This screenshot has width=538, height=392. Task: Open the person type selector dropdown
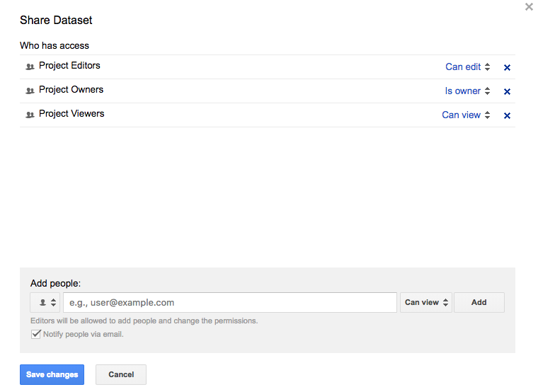(45, 303)
